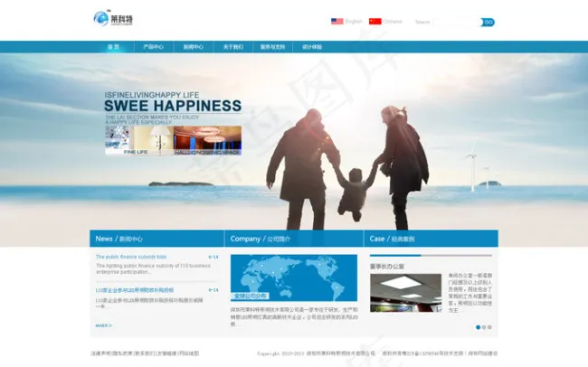Select the first blue carousel dot in Case
The width and height of the screenshot is (588, 367).
pyautogui.click(x=478, y=326)
